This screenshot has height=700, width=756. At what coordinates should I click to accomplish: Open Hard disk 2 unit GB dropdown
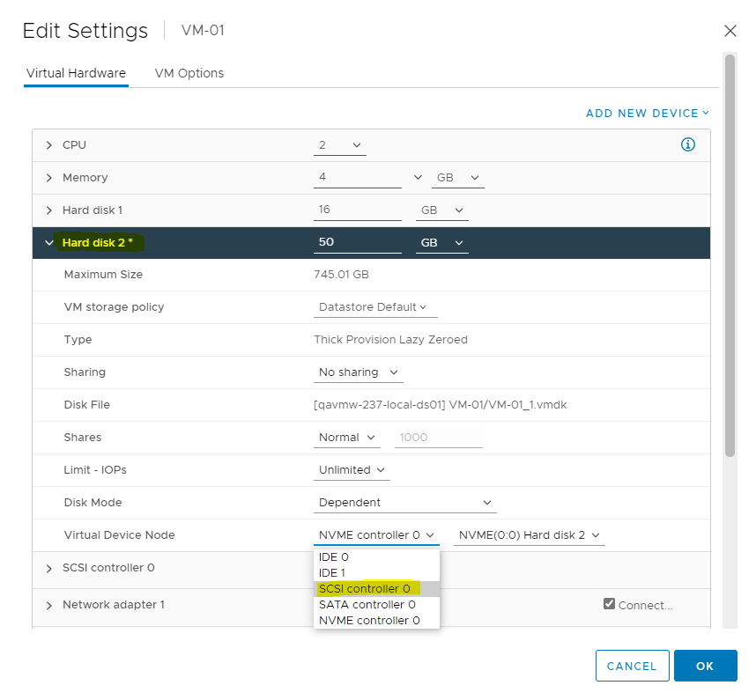(441, 243)
